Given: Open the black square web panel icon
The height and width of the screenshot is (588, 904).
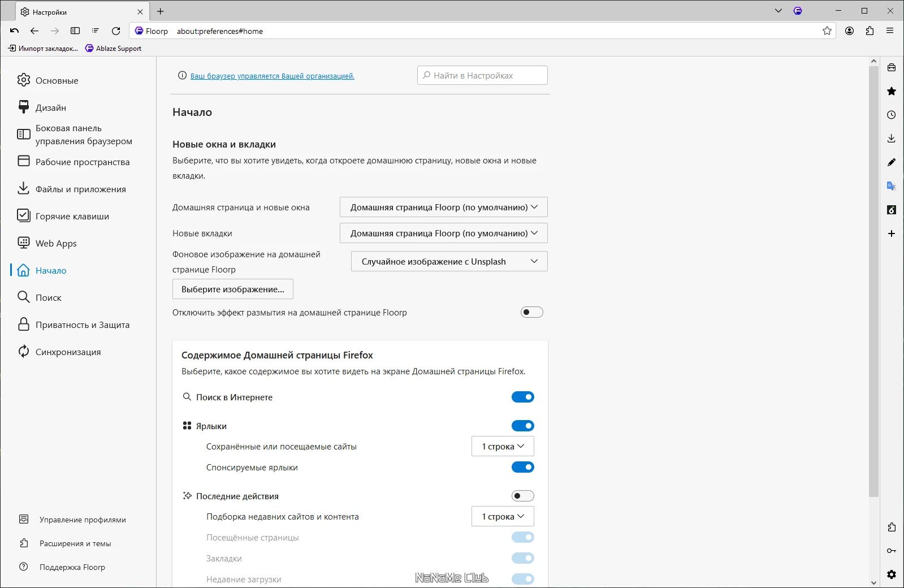Looking at the screenshot, I should click(892, 210).
